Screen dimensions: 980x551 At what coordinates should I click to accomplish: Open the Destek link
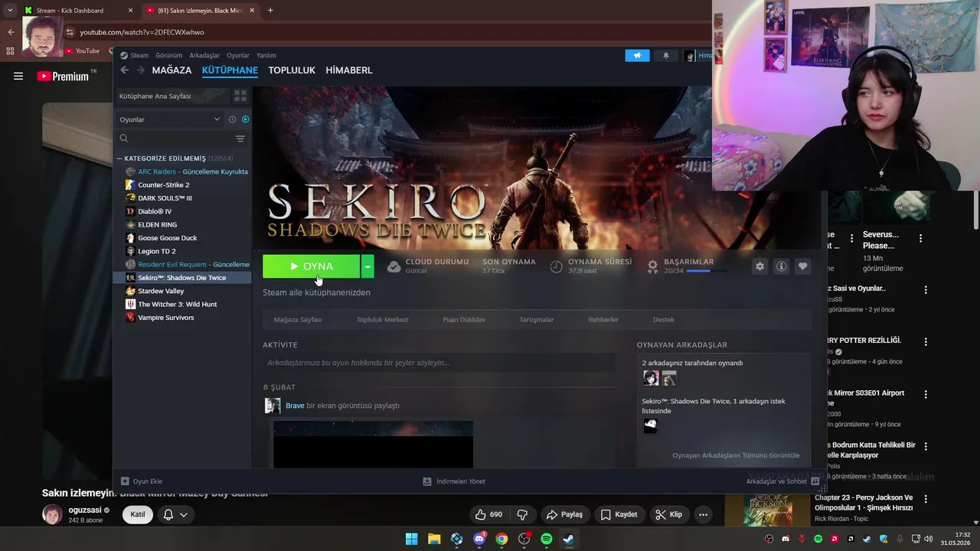click(664, 319)
